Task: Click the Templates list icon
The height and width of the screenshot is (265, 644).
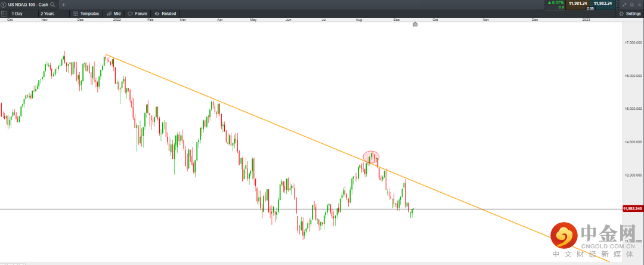Action: coord(75,13)
